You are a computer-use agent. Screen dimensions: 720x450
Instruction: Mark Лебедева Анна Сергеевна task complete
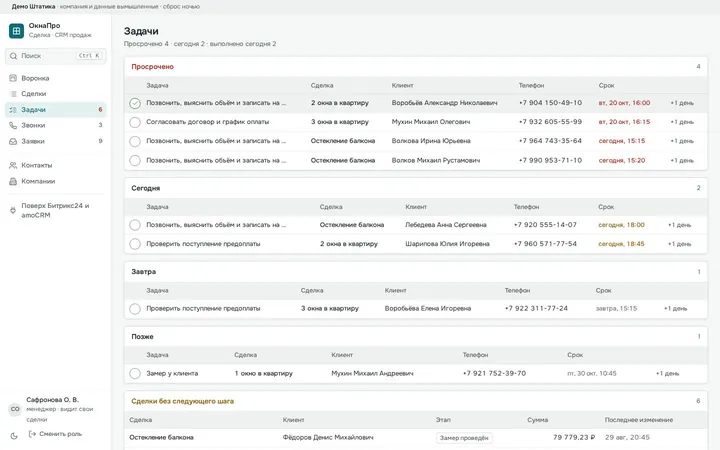click(x=135, y=225)
